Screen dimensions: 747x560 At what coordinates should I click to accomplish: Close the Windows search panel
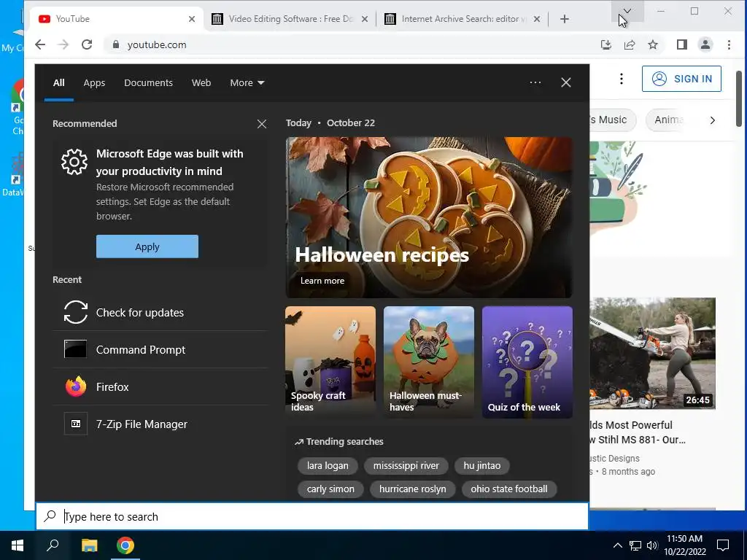(566, 82)
